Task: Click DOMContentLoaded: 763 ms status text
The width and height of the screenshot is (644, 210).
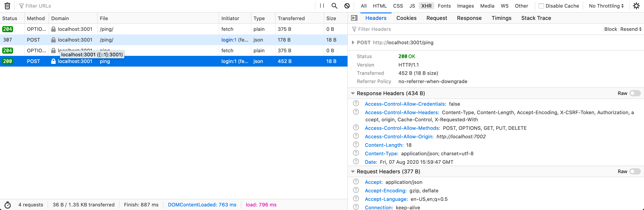Action: [x=202, y=205]
